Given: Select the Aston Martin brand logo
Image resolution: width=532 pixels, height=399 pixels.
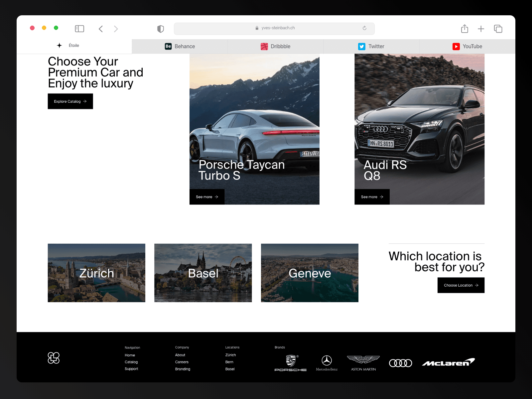Looking at the screenshot, I should 363,363.
